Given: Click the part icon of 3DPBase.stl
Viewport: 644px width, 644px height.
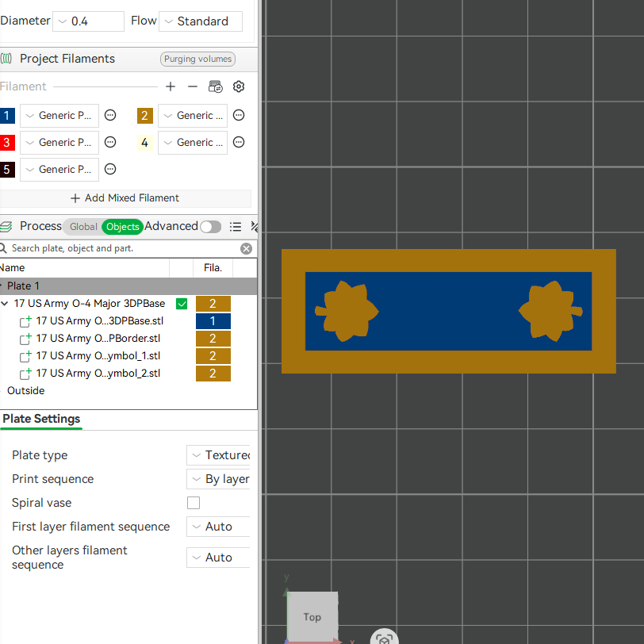Looking at the screenshot, I should [x=25, y=321].
